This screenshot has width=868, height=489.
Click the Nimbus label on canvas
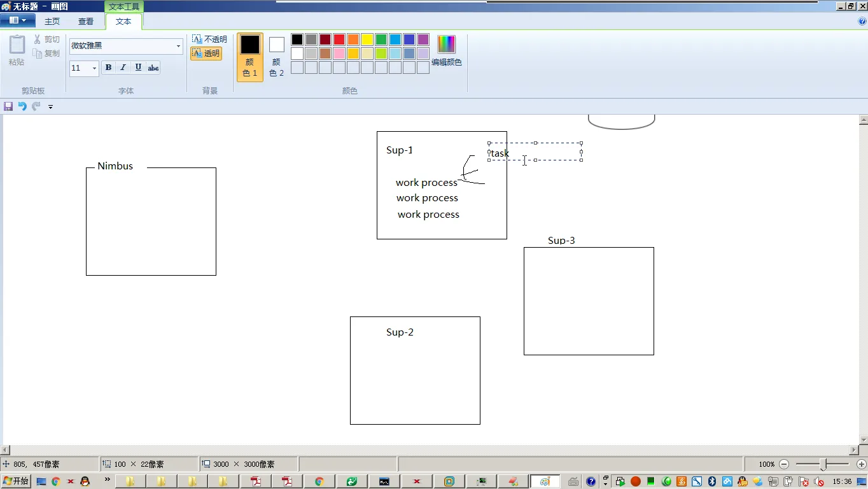(x=115, y=166)
